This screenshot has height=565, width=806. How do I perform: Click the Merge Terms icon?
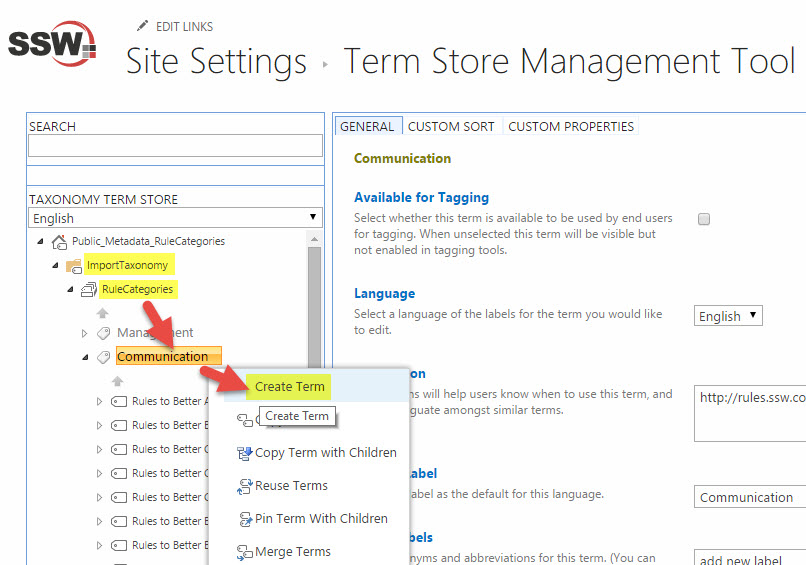(244, 552)
